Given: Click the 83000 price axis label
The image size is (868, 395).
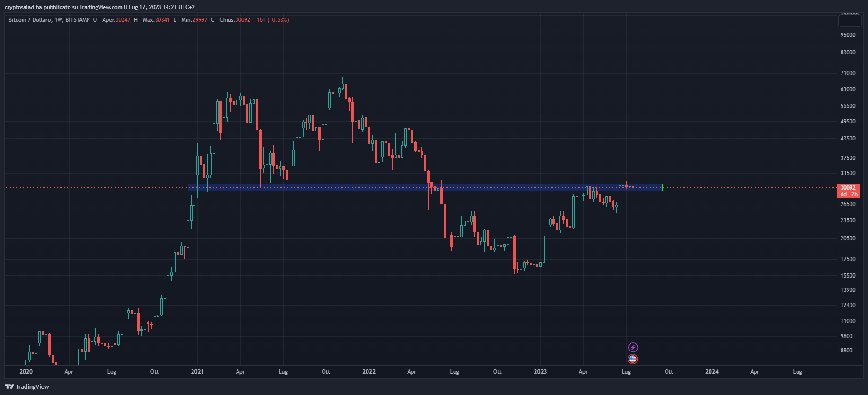Looking at the screenshot, I should point(848,53).
